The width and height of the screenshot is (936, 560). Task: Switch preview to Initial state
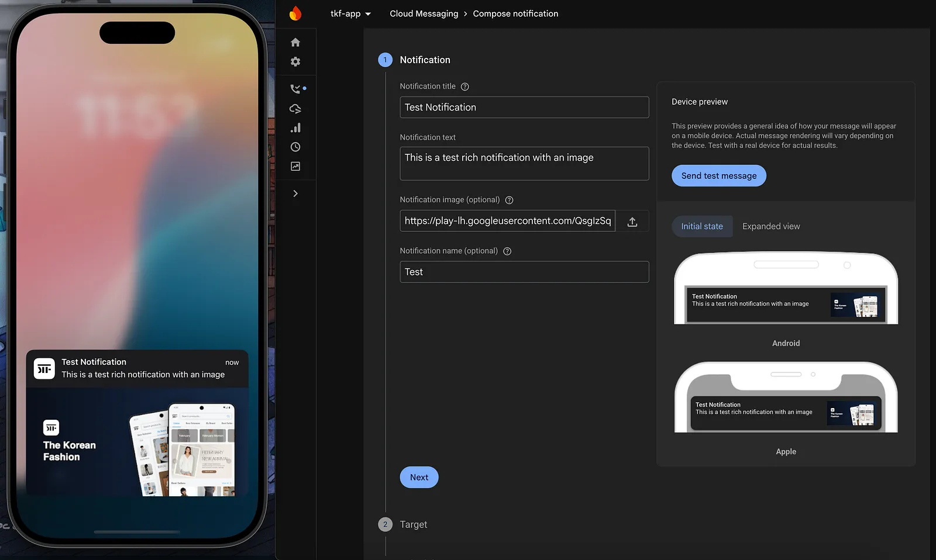point(701,226)
